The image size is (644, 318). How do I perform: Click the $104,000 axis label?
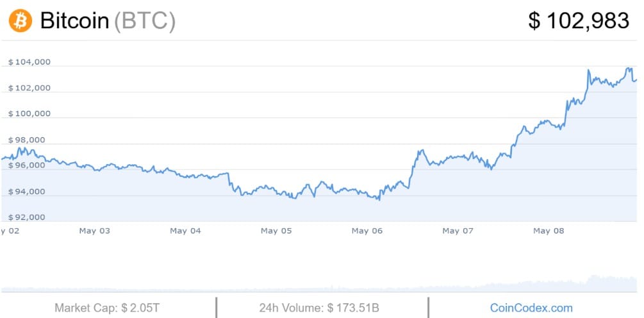[29, 62]
